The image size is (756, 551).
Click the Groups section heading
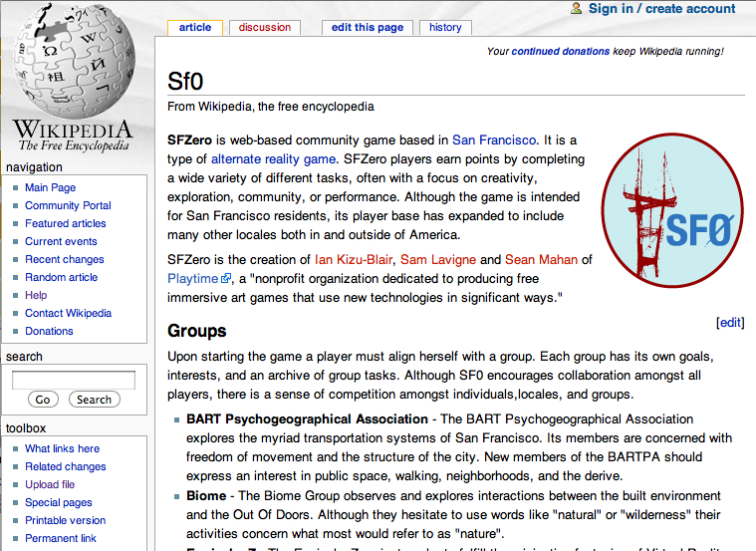pyautogui.click(x=196, y=331)
